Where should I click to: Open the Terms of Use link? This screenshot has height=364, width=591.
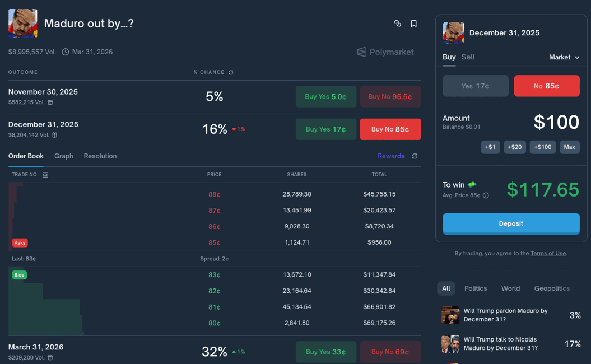(x=548, y=254)
